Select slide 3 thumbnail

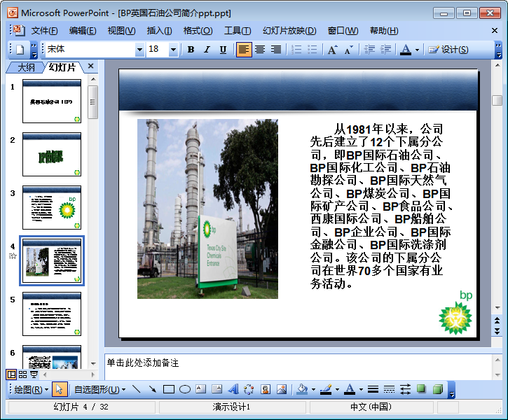[52, 207]
